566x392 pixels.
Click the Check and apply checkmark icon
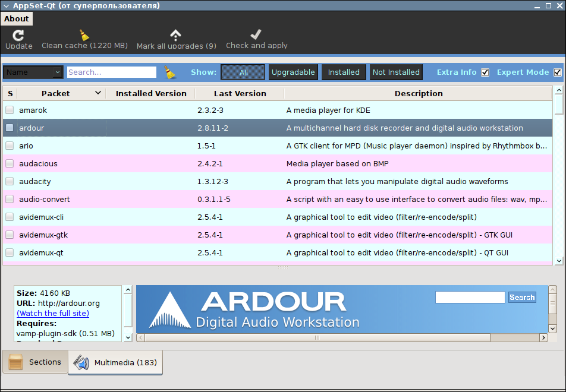point(256,34)
